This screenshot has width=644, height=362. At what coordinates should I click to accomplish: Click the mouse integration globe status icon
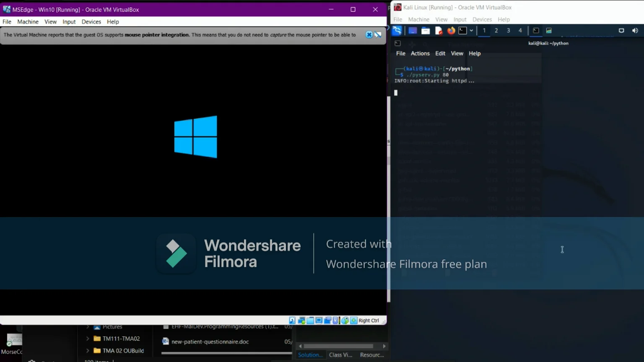click(345, 321)
